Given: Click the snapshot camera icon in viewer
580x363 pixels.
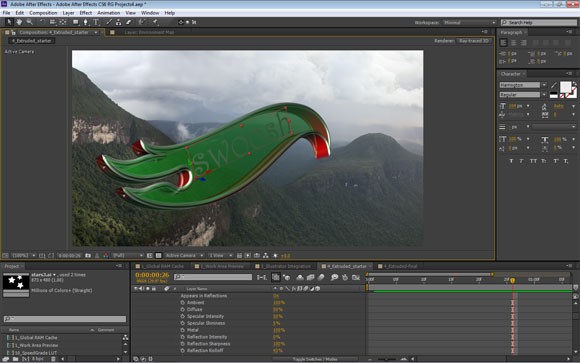Looking at the screenshot, I should 88,255.
